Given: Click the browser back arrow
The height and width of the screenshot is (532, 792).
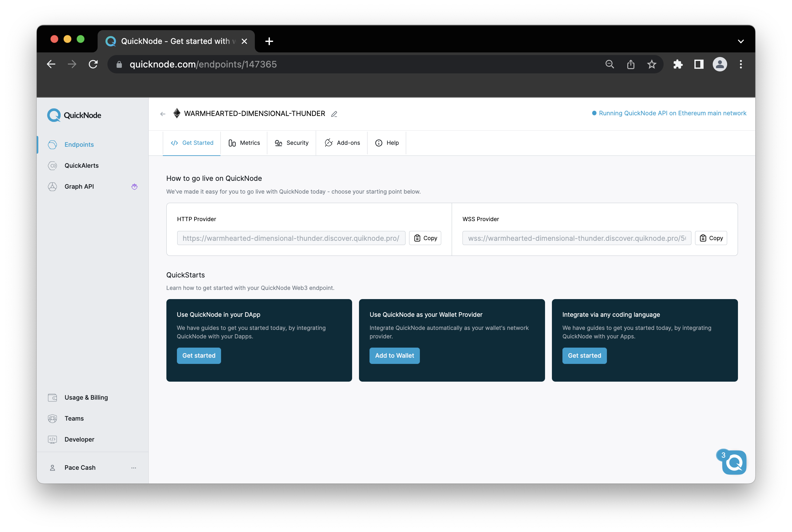Looking at the screenshot, I should pos(51,64).
